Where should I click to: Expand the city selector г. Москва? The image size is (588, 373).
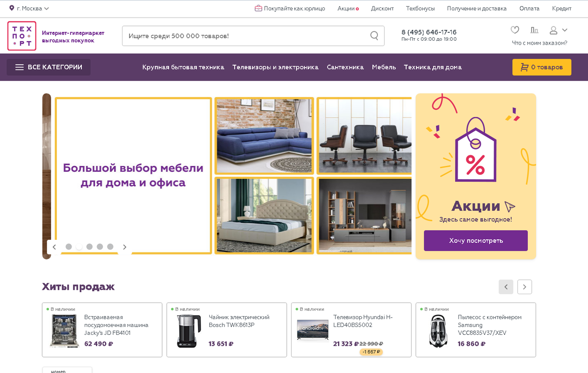[x=29, y=8]
